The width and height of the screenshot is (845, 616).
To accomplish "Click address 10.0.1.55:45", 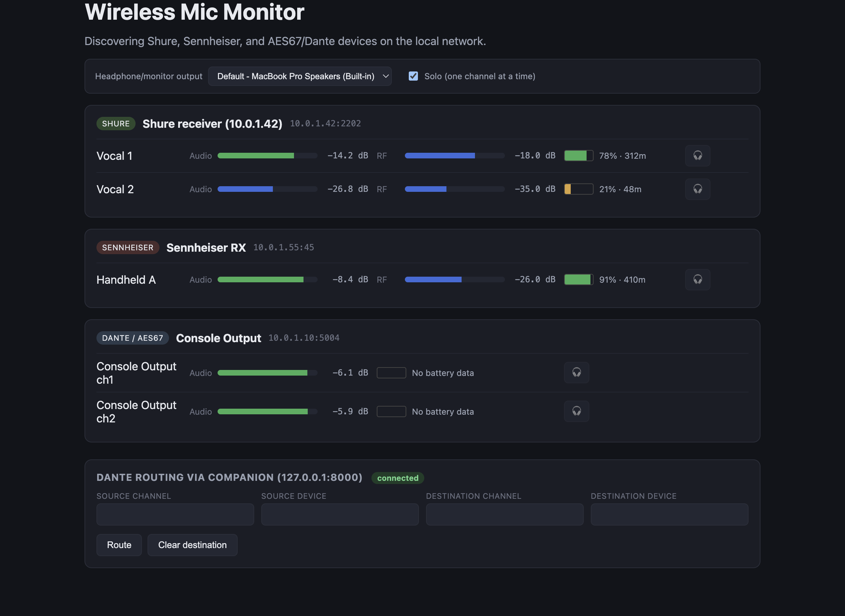I will pos(283,247).
